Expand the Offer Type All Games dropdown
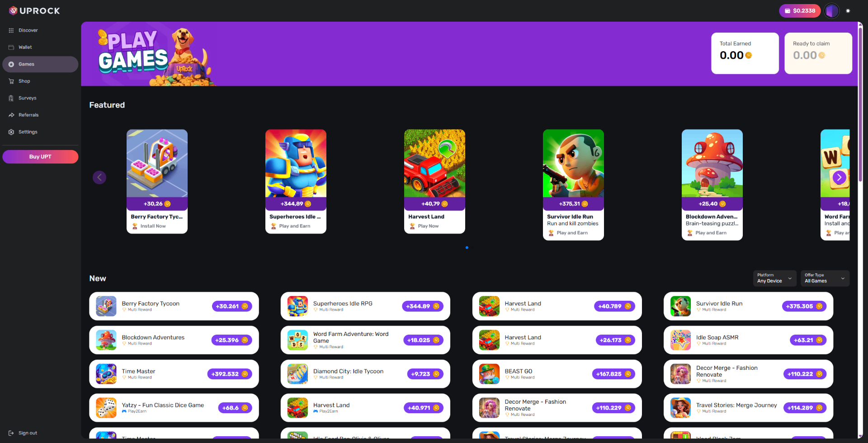868x443 pixels. tap(825, 278)
